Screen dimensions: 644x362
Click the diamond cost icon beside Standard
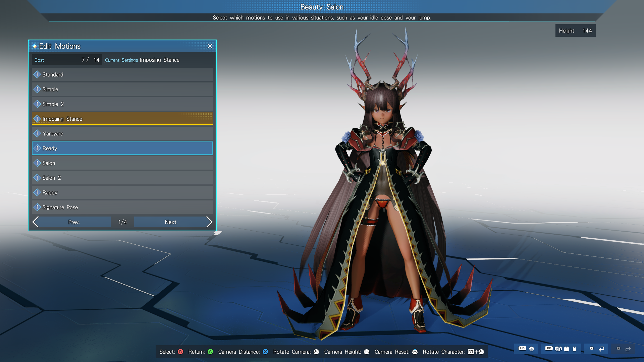tap(37, 74)
